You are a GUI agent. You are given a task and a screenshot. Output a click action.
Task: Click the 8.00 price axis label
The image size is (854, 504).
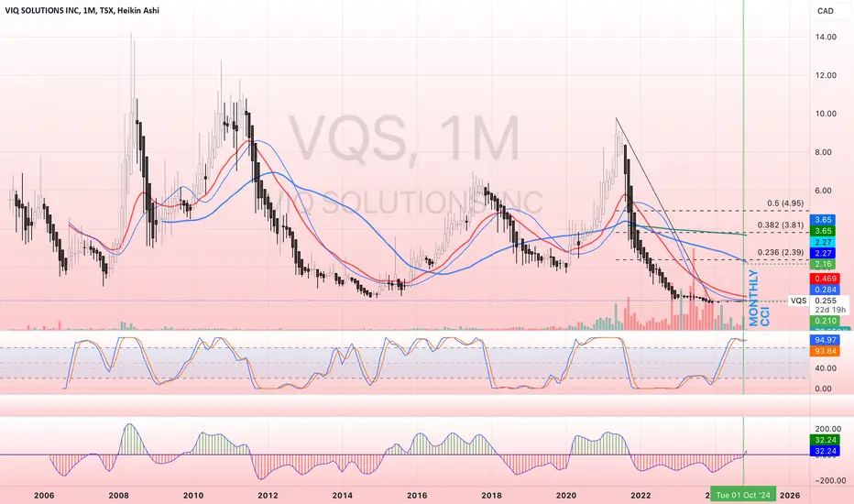point(823,152)
